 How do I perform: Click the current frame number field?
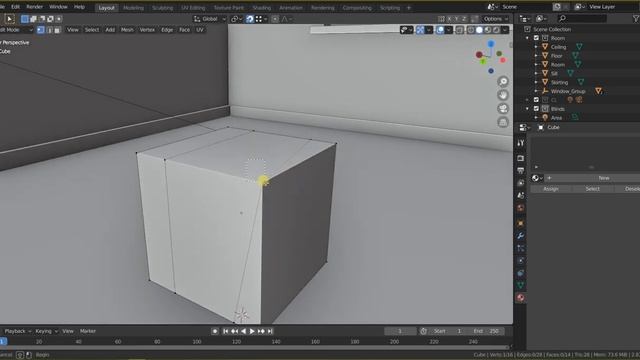click(x=400, y=331)
